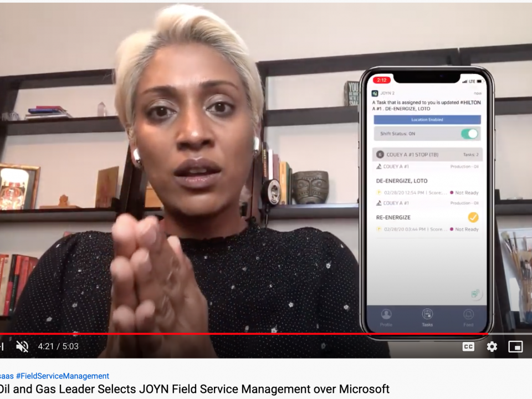Click Not Ready status under RE-ENERGIZE
This screenshot has height=399, width=532.
464,229
